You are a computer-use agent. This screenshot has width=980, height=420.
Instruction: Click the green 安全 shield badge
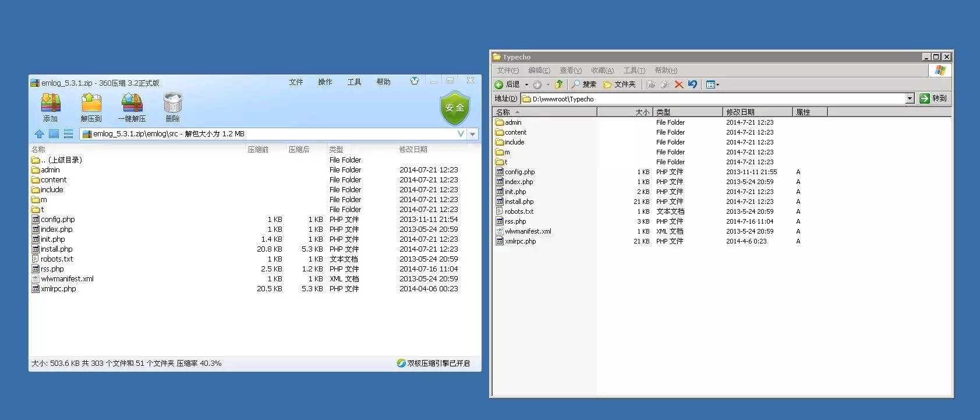(455, 108)
